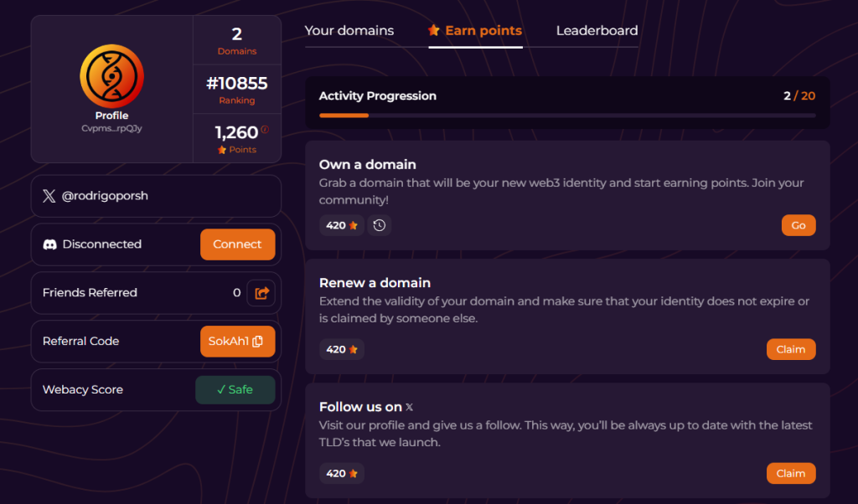
Task: Click the star icon beside Earn points tab
Action: [x=434, y=30]
